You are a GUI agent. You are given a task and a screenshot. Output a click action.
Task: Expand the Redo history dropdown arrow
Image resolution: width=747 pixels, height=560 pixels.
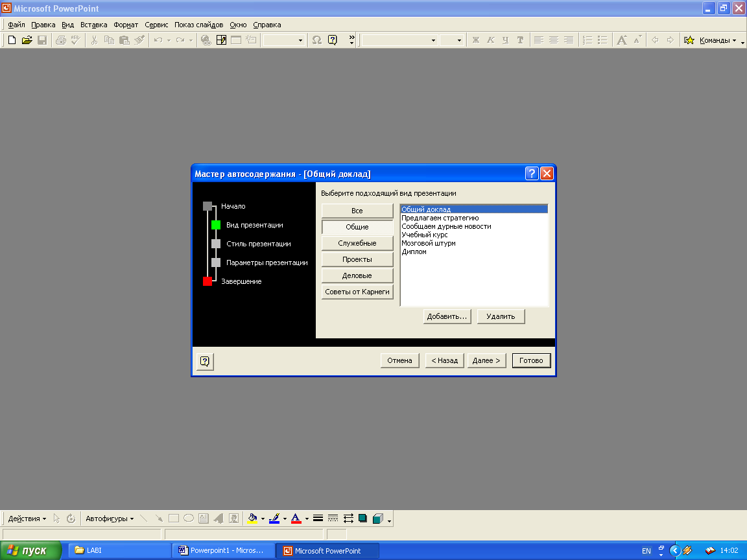coord(191,40)
